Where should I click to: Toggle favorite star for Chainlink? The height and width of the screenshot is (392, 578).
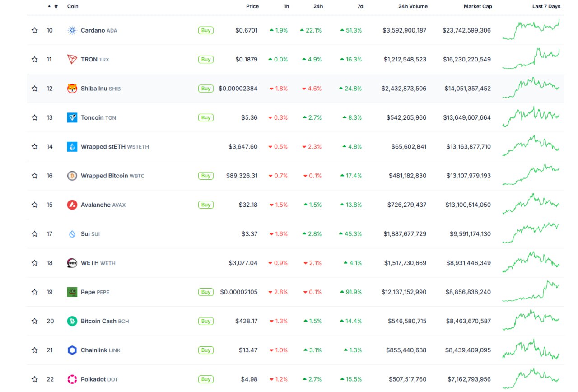click(x=35, y=350)
